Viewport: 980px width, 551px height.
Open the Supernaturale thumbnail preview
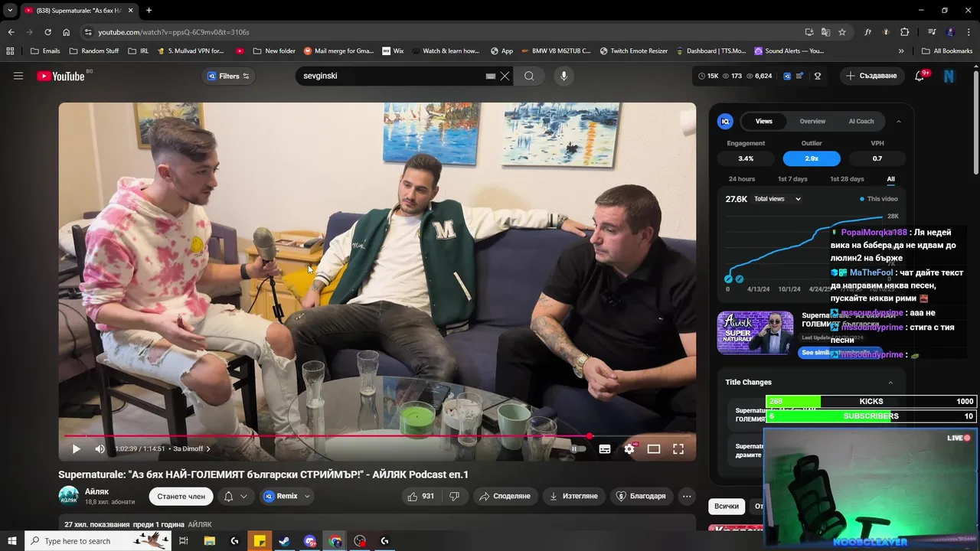pos(755,332)
